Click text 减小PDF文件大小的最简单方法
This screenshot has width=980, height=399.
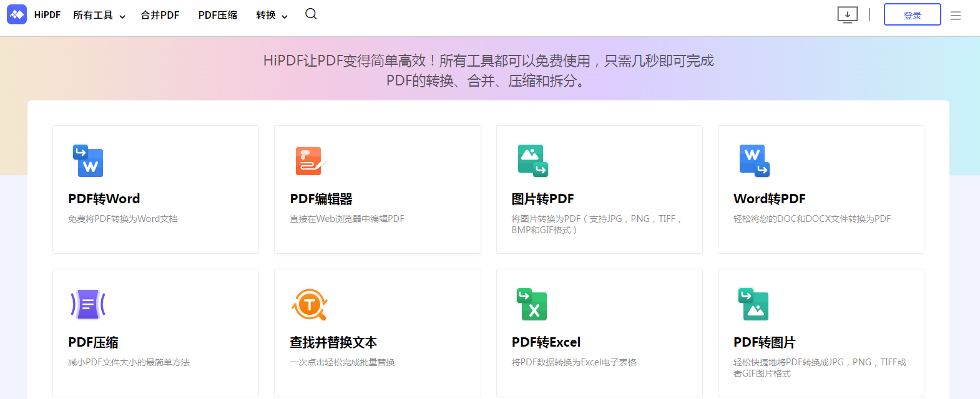coord(129,362)
